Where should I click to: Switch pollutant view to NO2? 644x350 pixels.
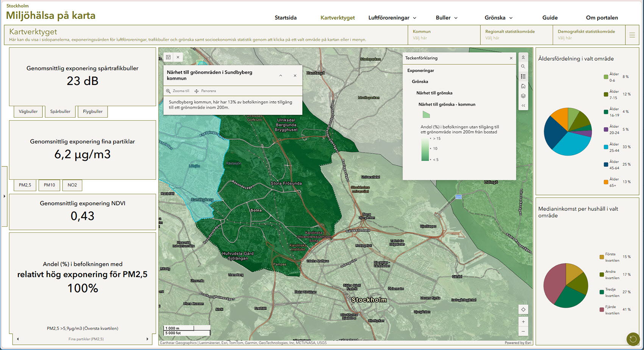click(72, 185)
